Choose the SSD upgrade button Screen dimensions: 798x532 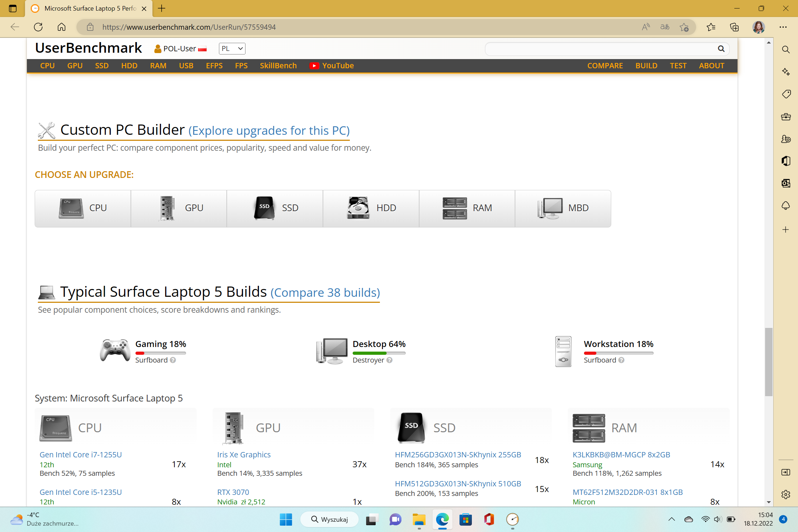275,208
